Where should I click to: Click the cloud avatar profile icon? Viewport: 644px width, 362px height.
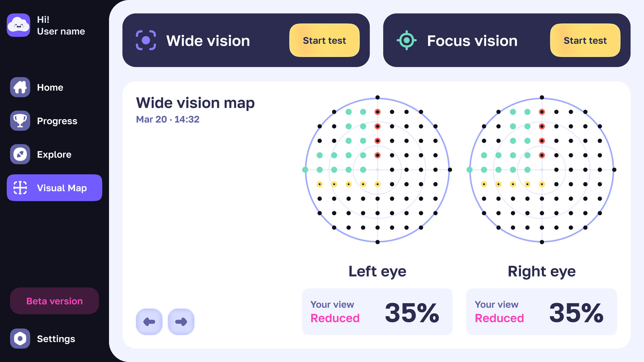coord(18,25)
